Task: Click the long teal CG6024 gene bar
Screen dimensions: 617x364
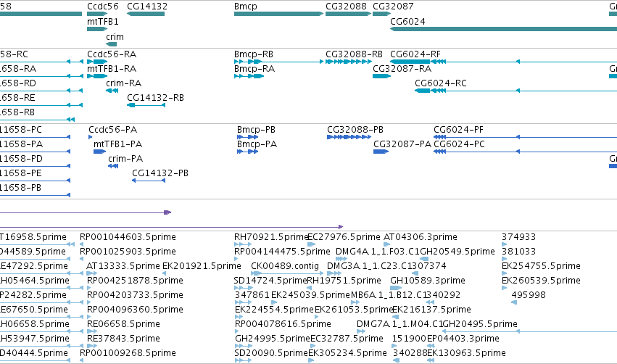Action: point(503,29)
